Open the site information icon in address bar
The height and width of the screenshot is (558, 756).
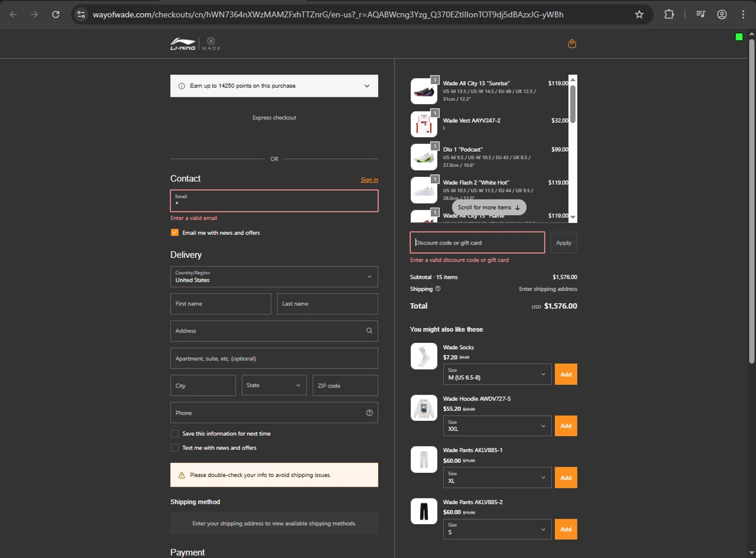pos(81,15)
